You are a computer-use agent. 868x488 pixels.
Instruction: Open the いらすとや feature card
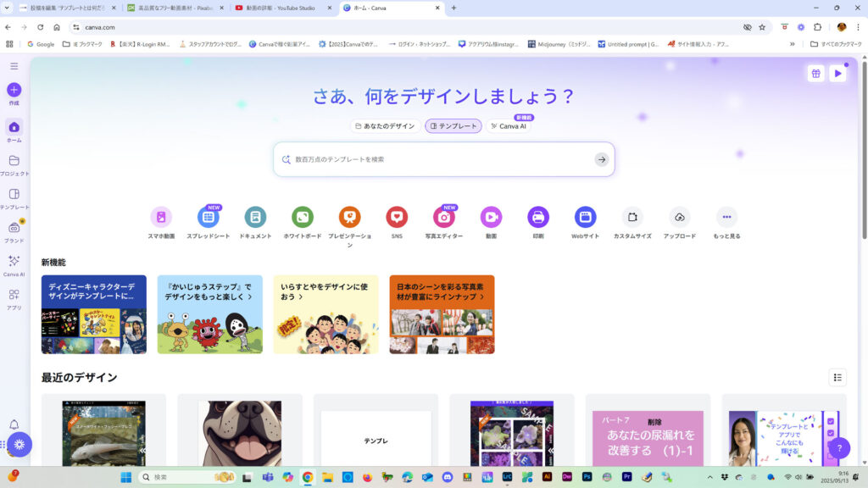pyautogui.click(x=326, y=314)
